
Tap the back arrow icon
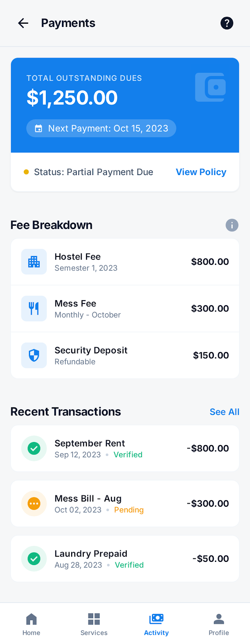(23, 23)
